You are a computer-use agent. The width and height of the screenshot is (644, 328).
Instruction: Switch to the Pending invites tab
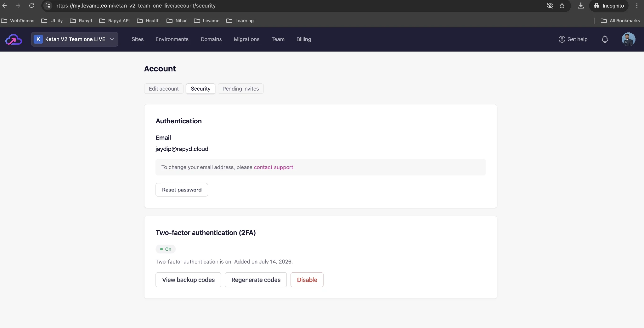(x=240, y=89)
